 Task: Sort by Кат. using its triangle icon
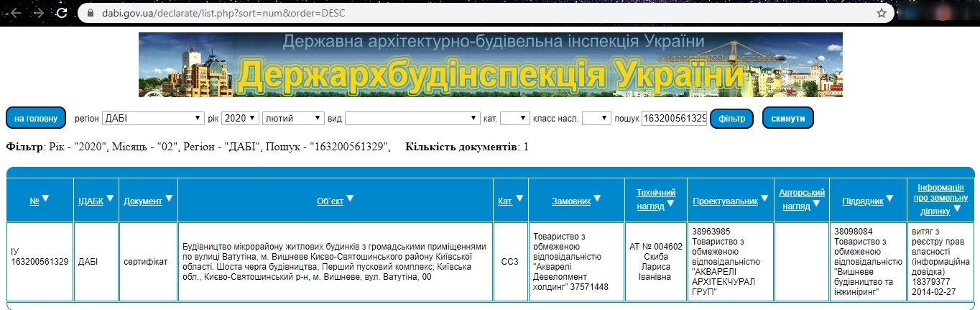[519, 199]
